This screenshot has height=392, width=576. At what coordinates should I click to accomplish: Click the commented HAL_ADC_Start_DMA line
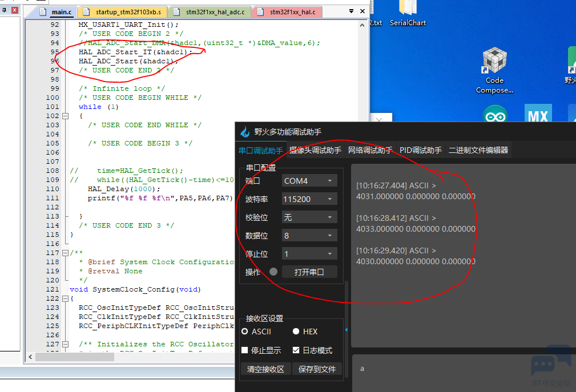tap(199, 43)
